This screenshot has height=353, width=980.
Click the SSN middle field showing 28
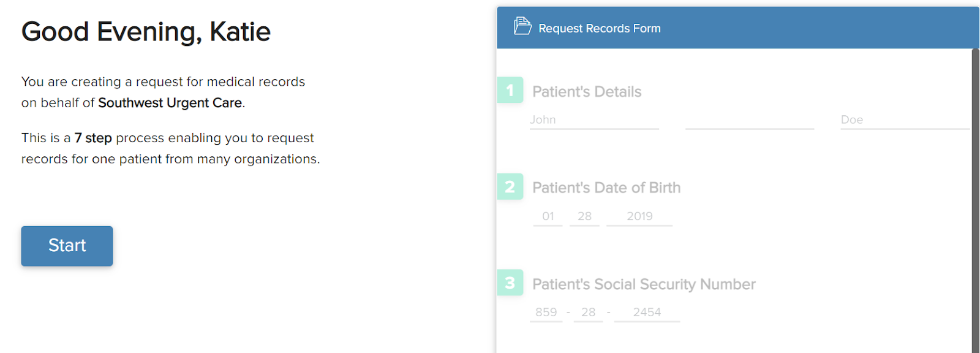(x=588, y=313)
